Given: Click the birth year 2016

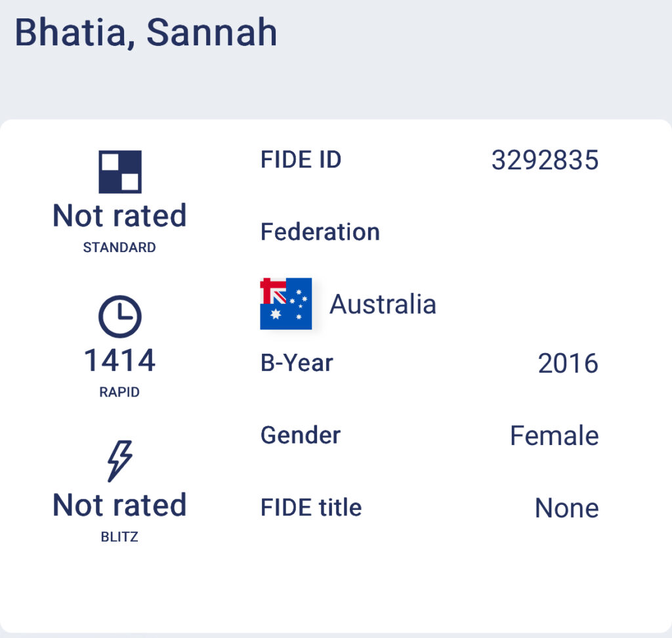Looking at the screenshot, I should (568, 364).
